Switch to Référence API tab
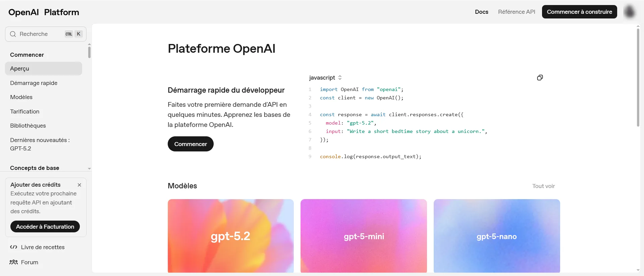 tap(516, 12)
